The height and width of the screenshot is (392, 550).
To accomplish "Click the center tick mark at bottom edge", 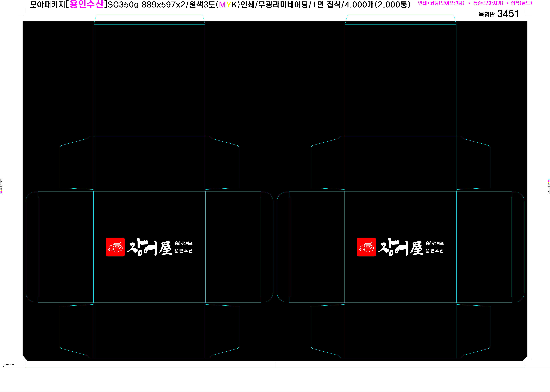I will [x=275, y=364].
